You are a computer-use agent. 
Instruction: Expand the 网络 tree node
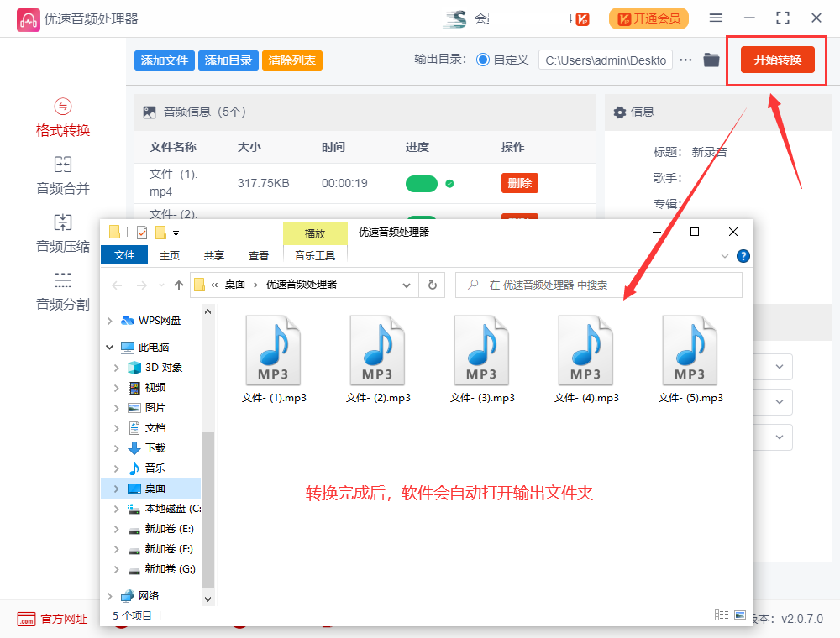110,595
